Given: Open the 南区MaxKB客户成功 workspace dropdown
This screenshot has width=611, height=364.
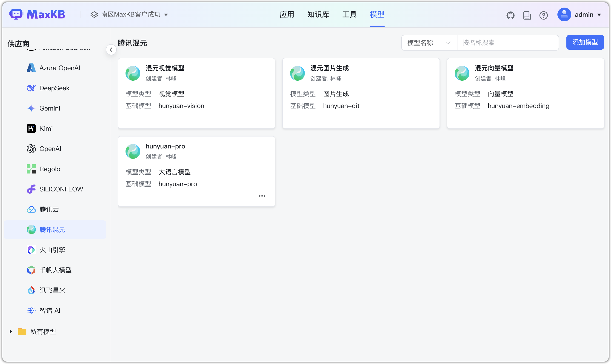Looking at the screenshot, I should point(129,14).
